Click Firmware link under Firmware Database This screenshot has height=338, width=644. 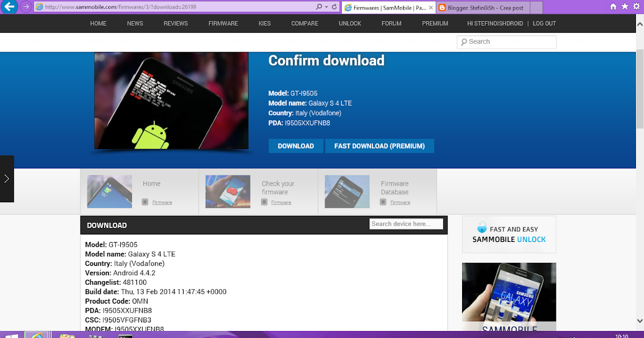point(400,202)
